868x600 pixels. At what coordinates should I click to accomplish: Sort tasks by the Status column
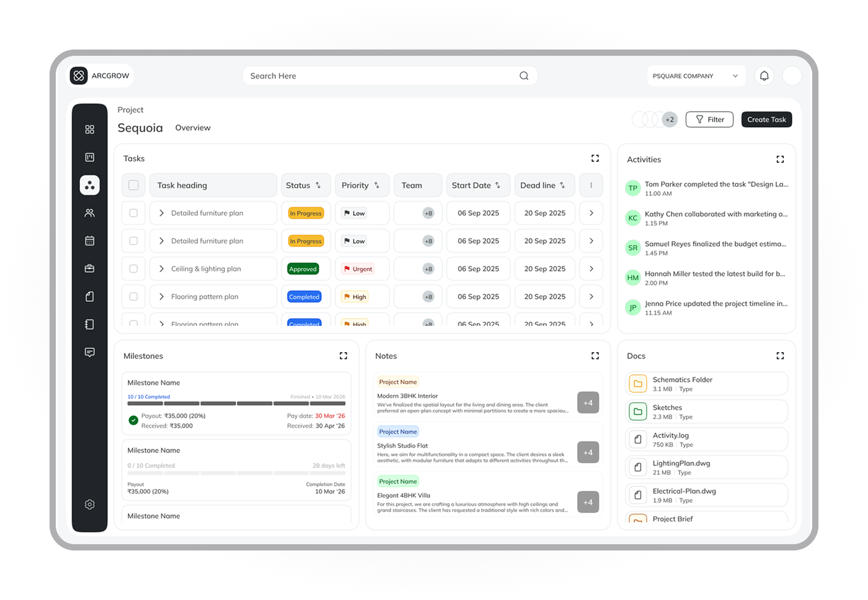[x=317, y=185]
